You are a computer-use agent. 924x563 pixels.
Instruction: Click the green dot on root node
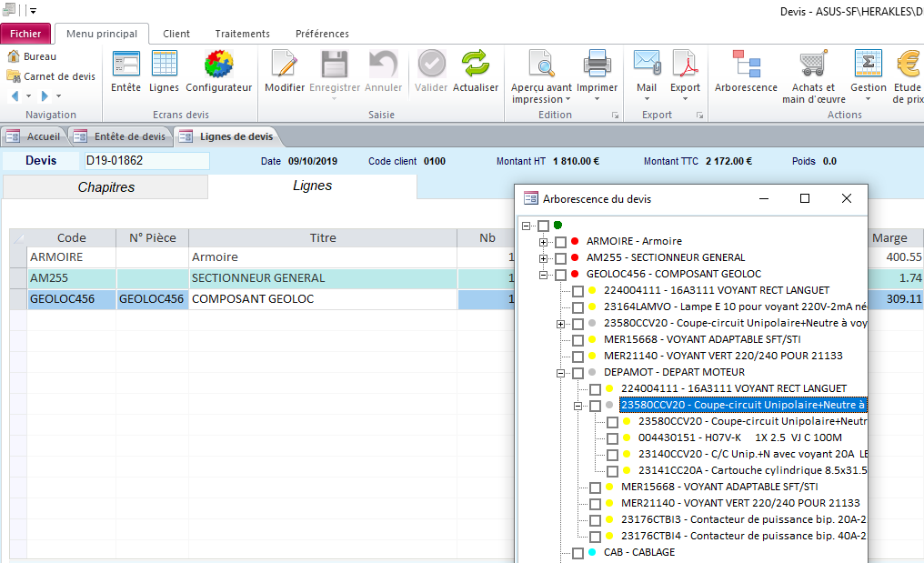(x=557, y=225)
